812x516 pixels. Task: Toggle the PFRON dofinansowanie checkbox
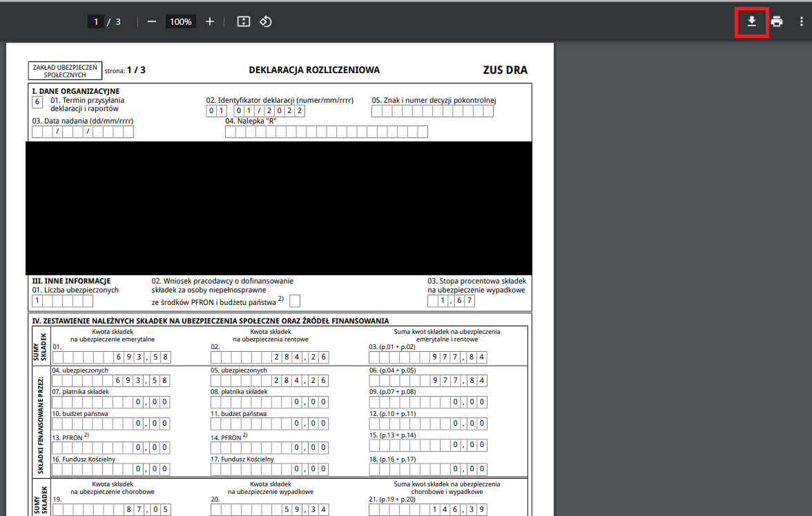pos(295,301)
